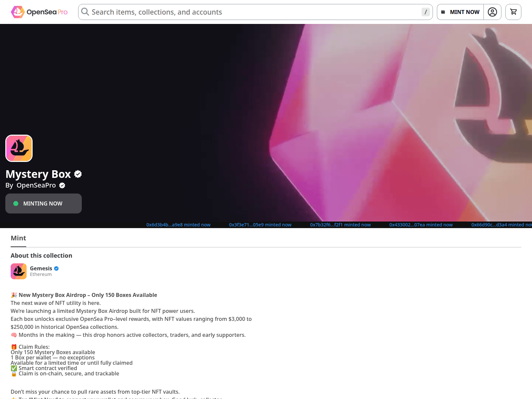Click the 0x433002...07ea minted now entry
The width and height of the screenshot is (532, 399).
[421, 225]
